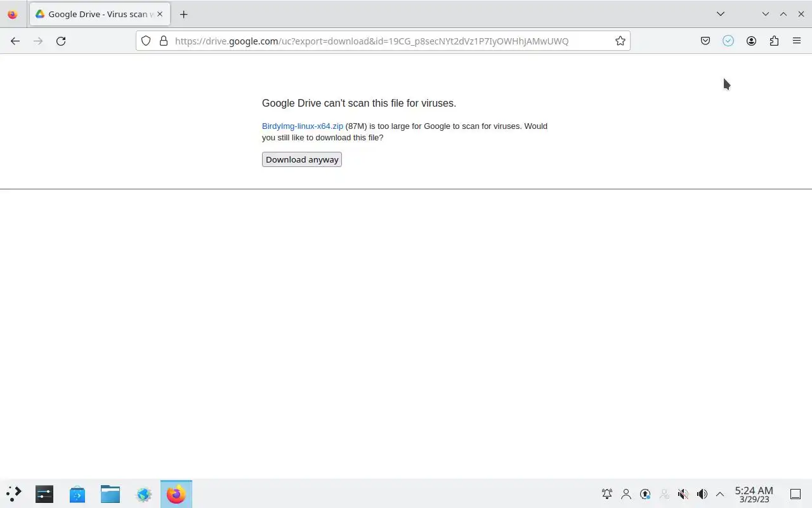Minimize the Firefox window
This screenshot has width=812, height=508.
coord(766,14)
